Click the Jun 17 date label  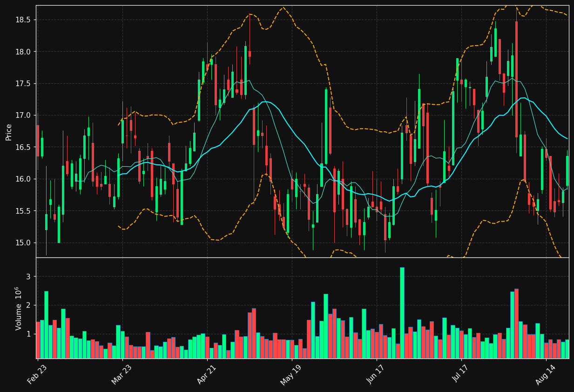(x=376, y=374)
